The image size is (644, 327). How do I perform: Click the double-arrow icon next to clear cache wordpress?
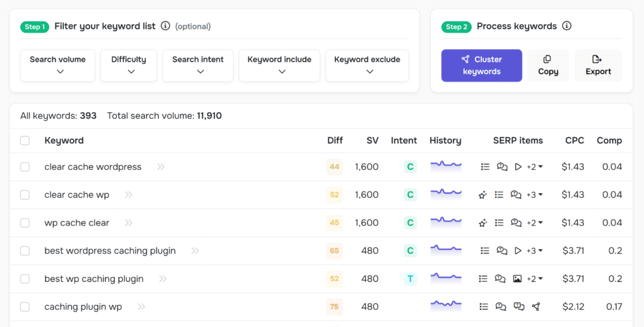161,166
